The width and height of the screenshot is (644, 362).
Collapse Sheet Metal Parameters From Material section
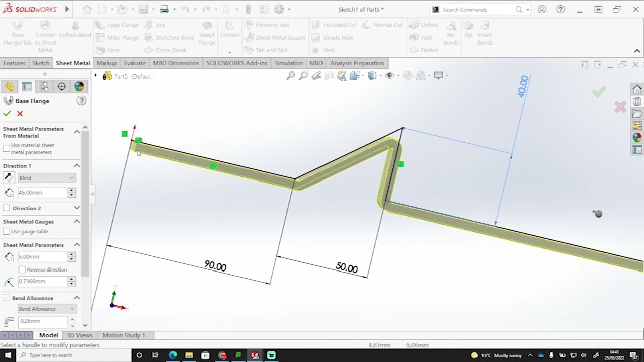tap(77, 132)
